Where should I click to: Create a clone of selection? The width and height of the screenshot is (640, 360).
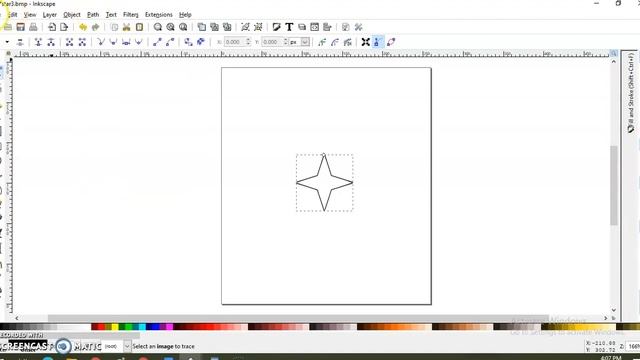[214, 27]
